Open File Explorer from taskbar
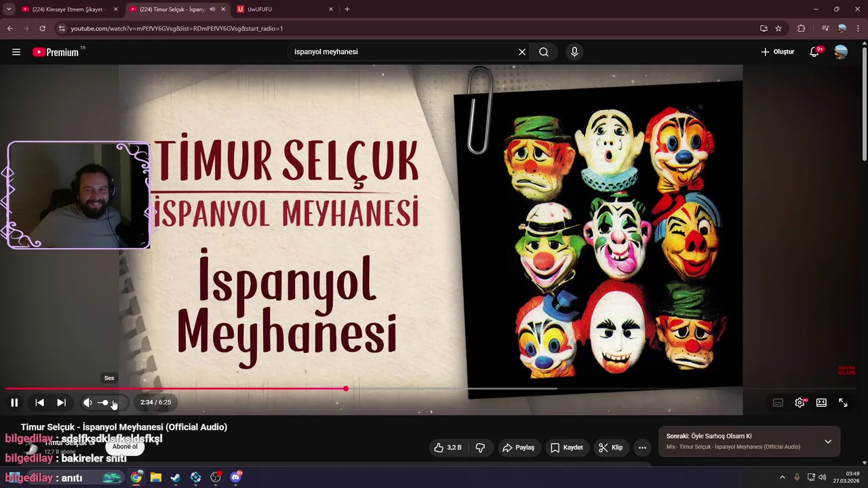The image size is (868, 488). [x=156, y=477]
